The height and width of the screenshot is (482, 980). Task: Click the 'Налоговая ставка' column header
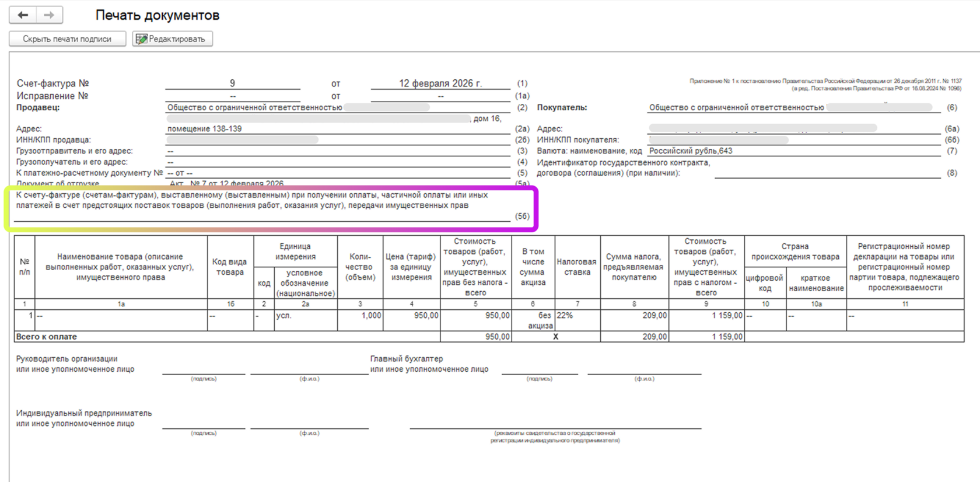577,267
